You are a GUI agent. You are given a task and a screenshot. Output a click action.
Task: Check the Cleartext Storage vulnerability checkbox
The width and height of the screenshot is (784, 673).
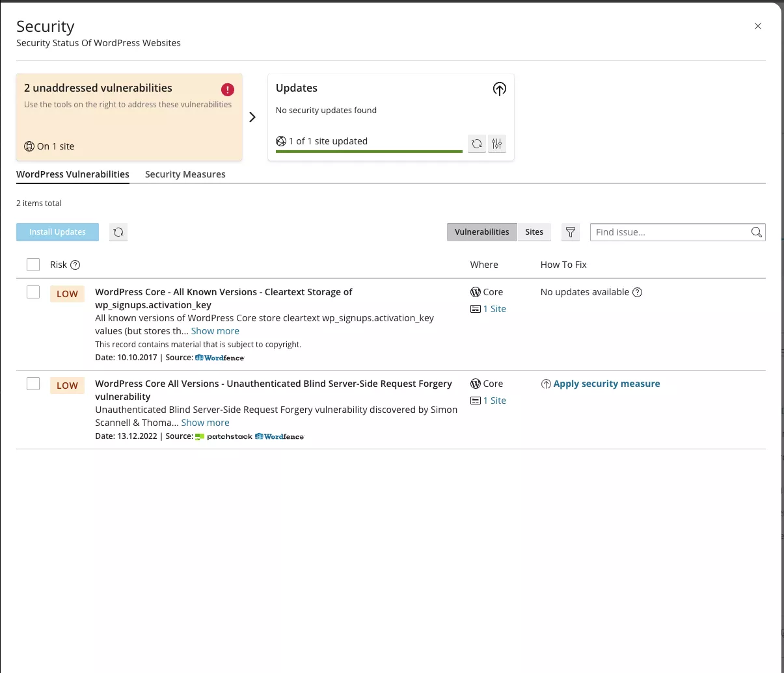[33, 293]
